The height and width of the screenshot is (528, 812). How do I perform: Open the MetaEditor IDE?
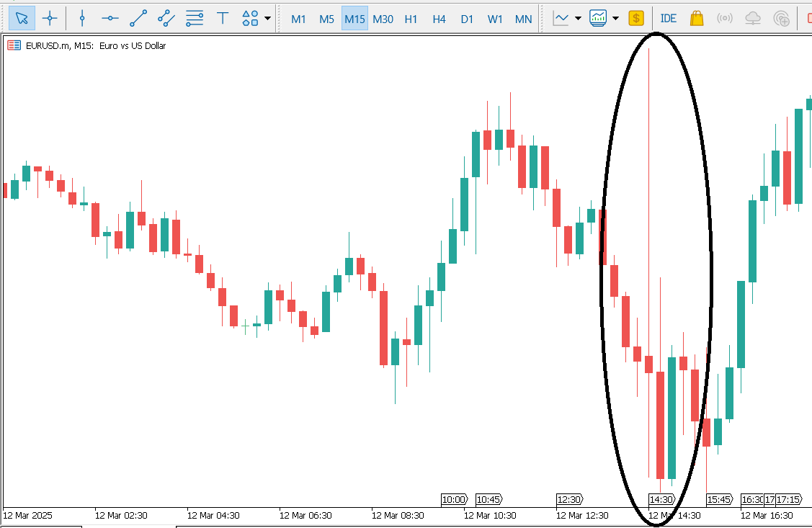click(669, 18)
